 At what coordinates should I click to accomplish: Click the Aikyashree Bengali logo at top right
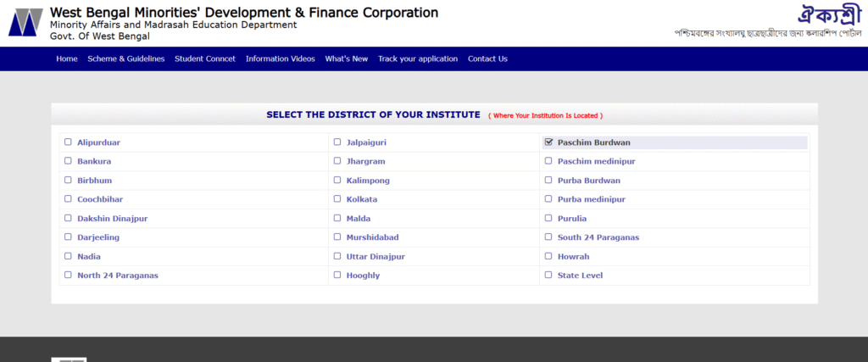pyautogui.click(x=830, y=15)
